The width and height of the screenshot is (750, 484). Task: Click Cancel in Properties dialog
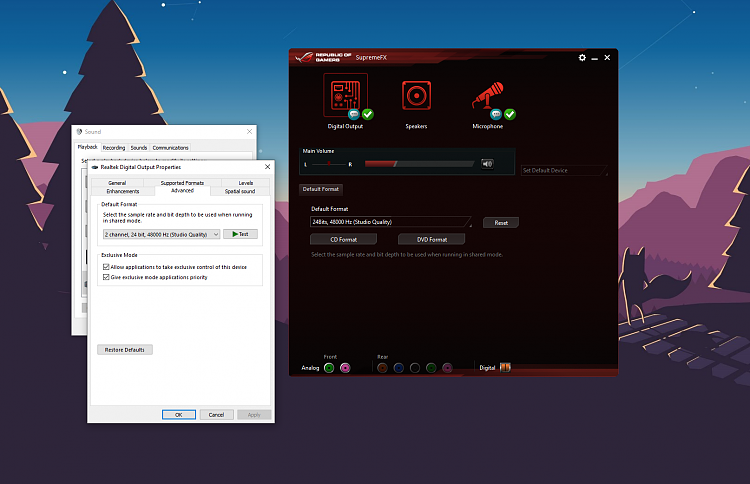pyautogui.click(x=216, y=415)
